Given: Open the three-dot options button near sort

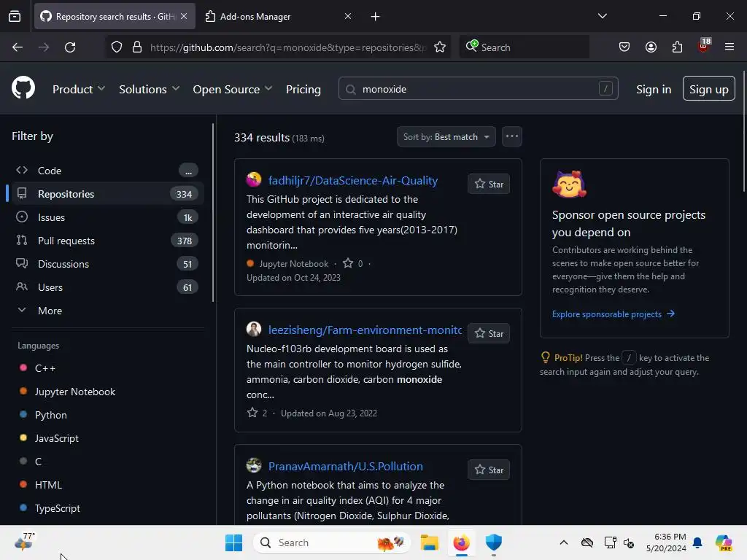Looking at the screenshot, I should click(x=511, y=136).
